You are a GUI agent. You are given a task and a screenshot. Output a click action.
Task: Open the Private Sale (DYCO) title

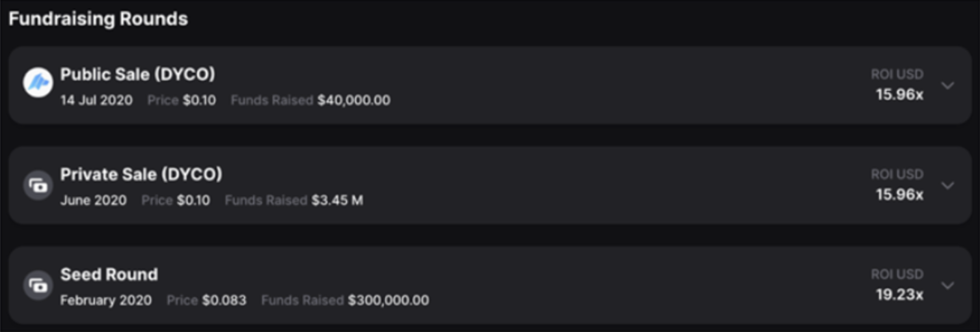[141, 174]
